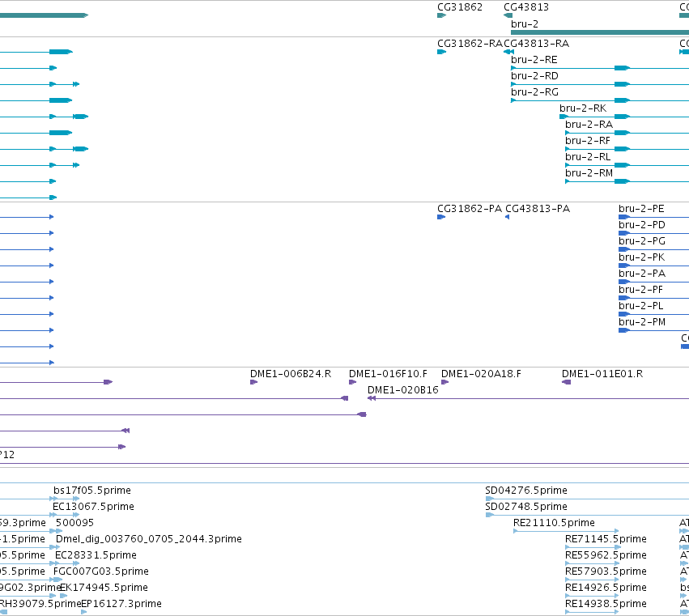Click the RE14938.5prime EST label
Viewport: 689px width, 616px height.
point(606,604)
